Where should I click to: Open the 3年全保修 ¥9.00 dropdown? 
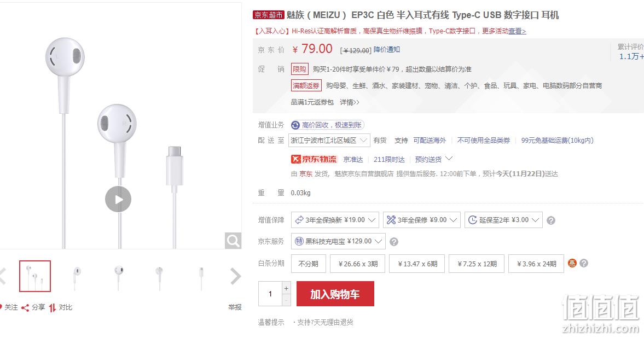422,220
